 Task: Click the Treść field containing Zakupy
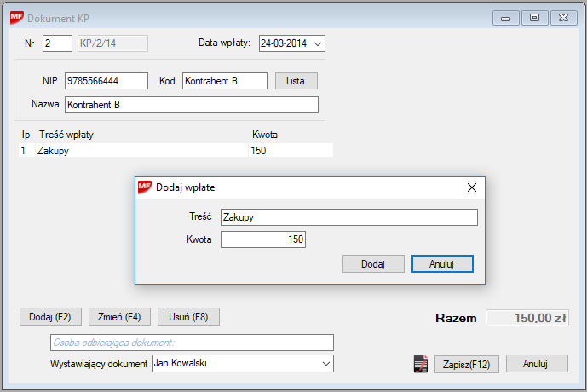tap(348, 217)
